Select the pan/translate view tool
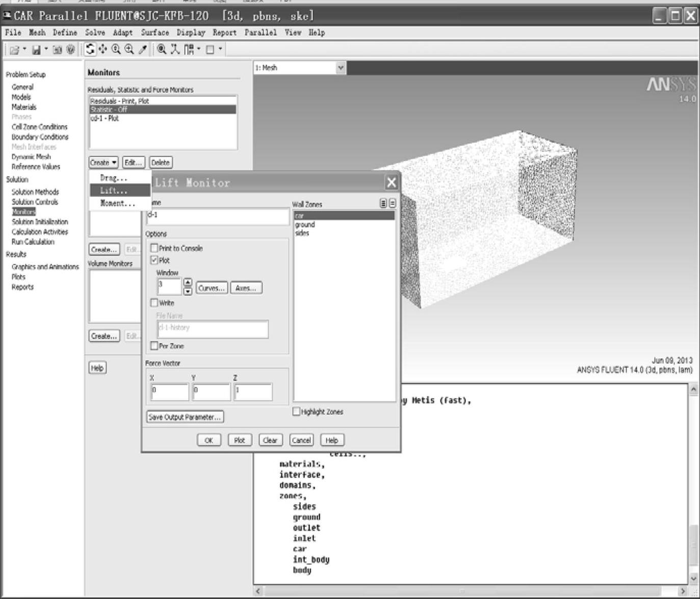The image size is (700, 599). [x=103, y=49]
